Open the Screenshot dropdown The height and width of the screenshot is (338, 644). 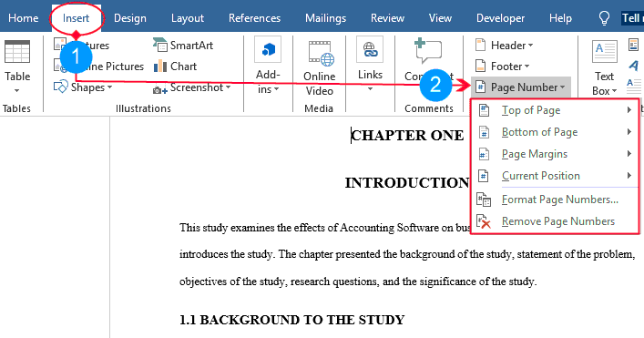(x=192, y=87)
